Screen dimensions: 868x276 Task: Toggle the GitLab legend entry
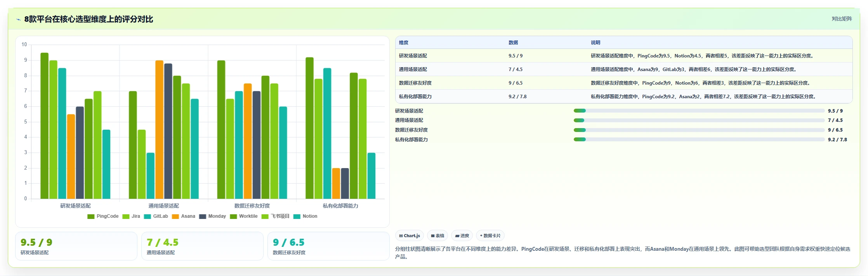(x=156, y=216)
